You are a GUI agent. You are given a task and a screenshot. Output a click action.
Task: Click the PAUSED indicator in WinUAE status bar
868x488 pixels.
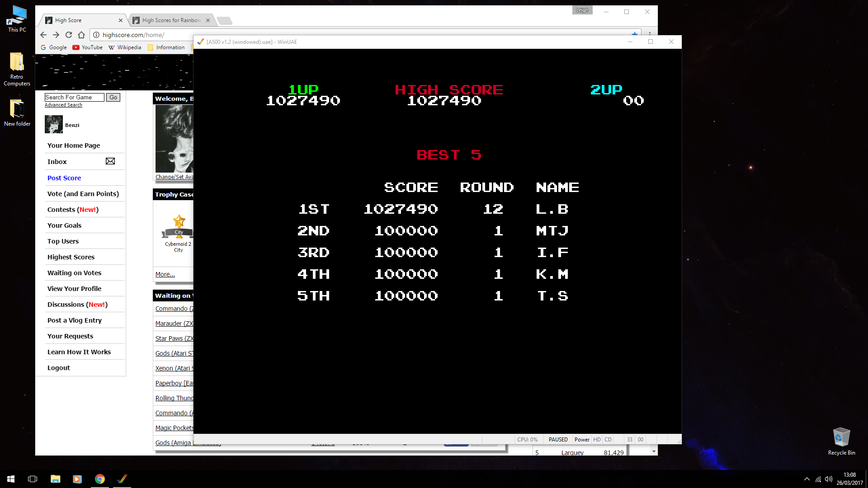(558, 440)
